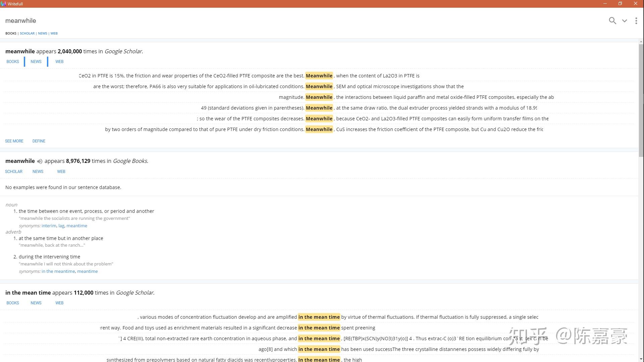Restore down the Writefull window
Viewport: 644px width, 362px height.
620,4
